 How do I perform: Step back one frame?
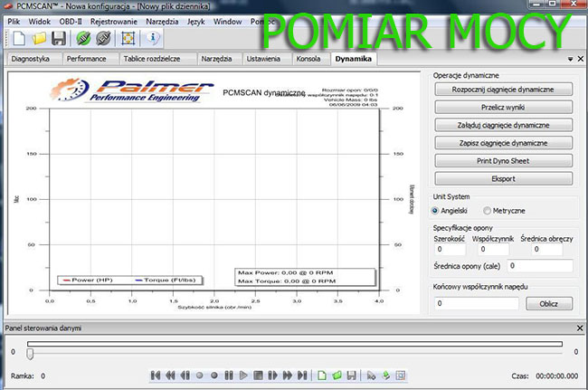185,376
